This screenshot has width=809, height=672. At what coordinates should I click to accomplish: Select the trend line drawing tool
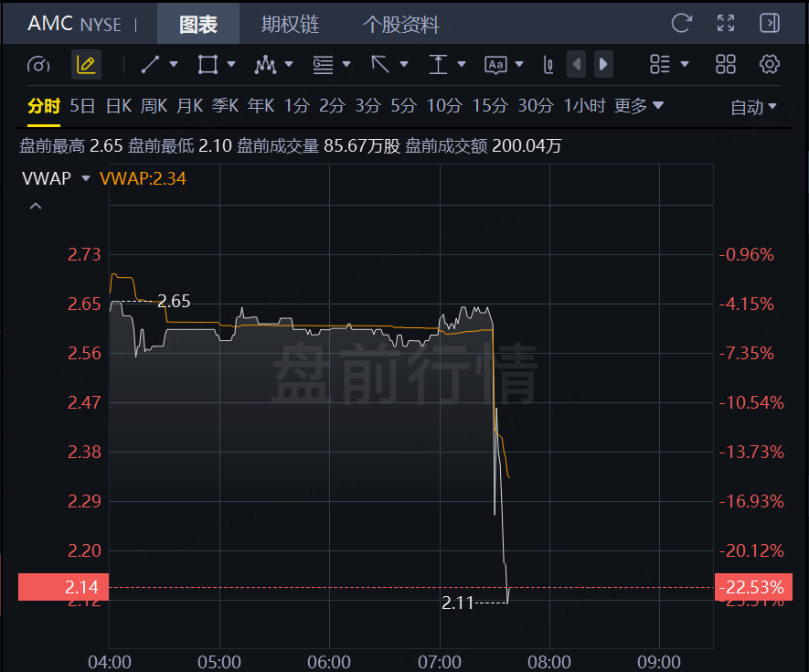tap(150, 65)
